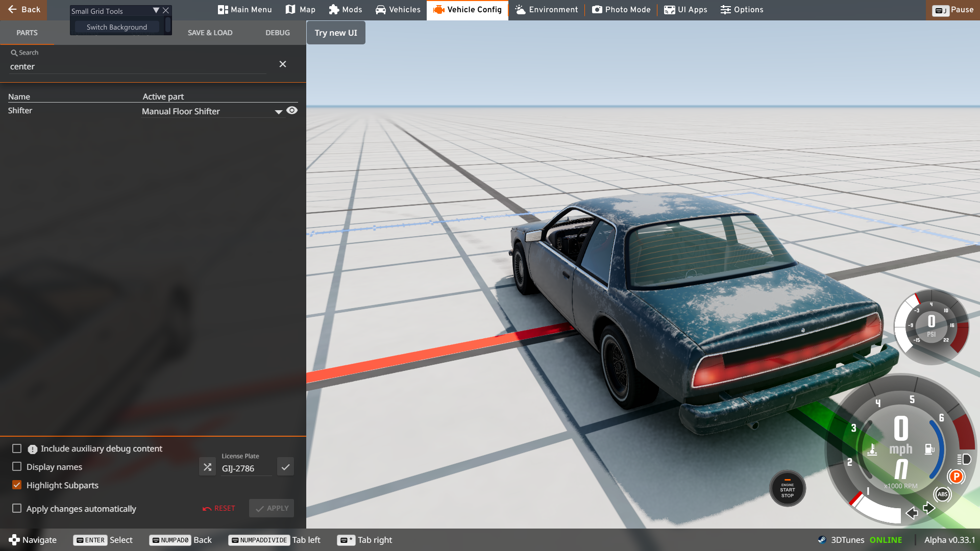Viewport: 980px width, 551px height.
Task: Enable Include auxiliary debug content checkbox
Action: (17, 448)
